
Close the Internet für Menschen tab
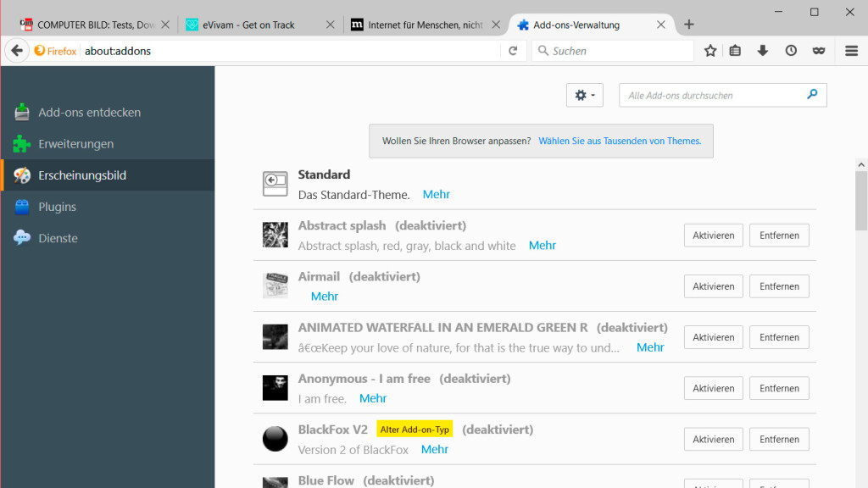tap(496, 25)
